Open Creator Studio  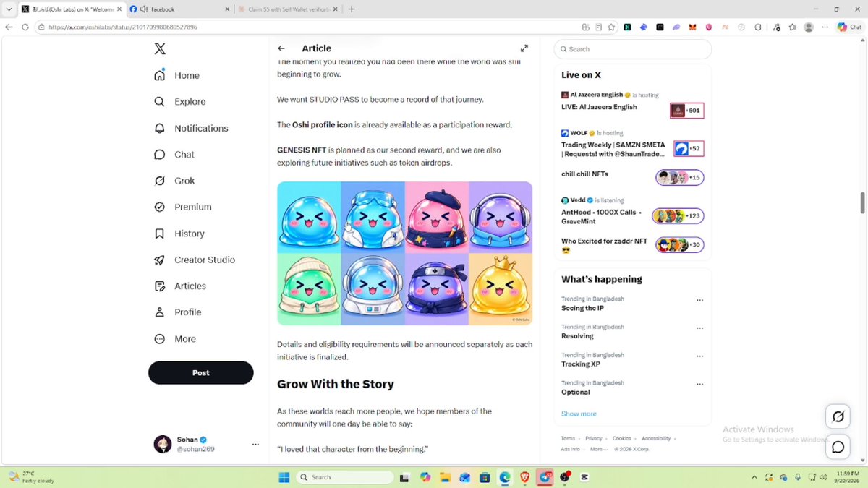194,260
